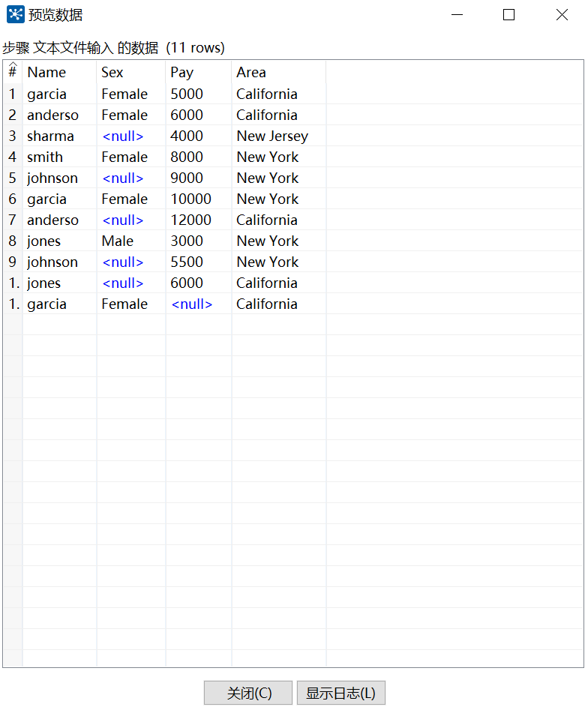The image size is (588, 707).
Task: Minimize the preview data window
Action: click(457, 15)
